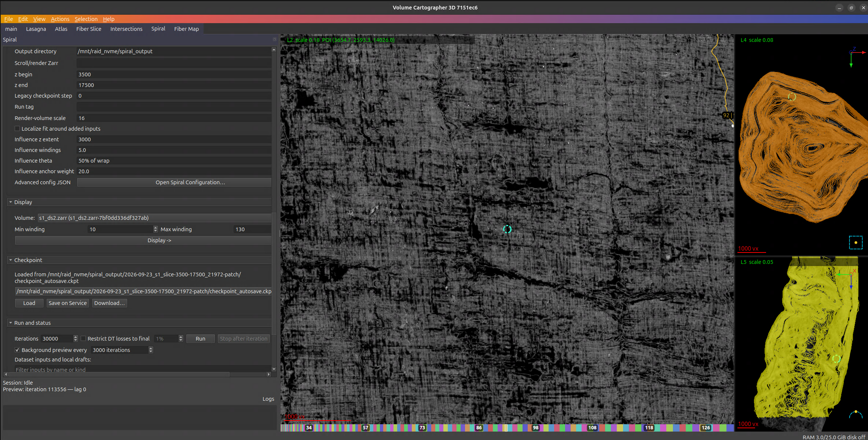Screen dimensions: 868x440
Task: Click the Output directory input field
Action: click(174, 51)
